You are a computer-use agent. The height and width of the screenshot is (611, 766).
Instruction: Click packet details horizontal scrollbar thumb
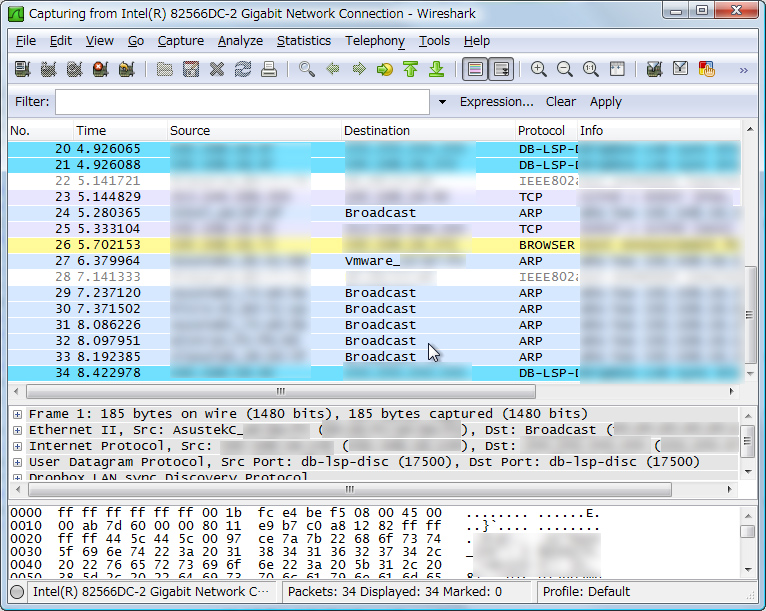pyautogui.click(x=350, y=489)
